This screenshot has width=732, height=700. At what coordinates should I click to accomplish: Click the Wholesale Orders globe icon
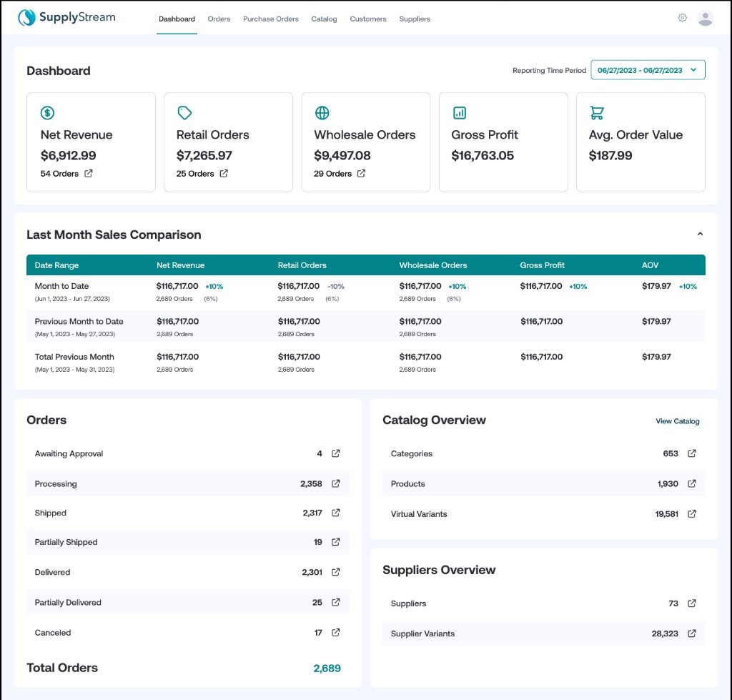322,112
